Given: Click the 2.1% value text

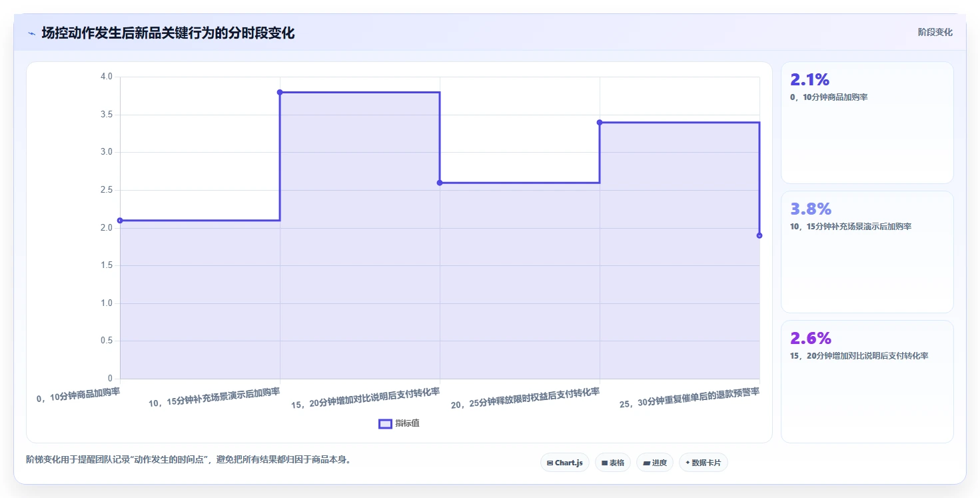Looking at the screenshot, I should coord(809,80).
